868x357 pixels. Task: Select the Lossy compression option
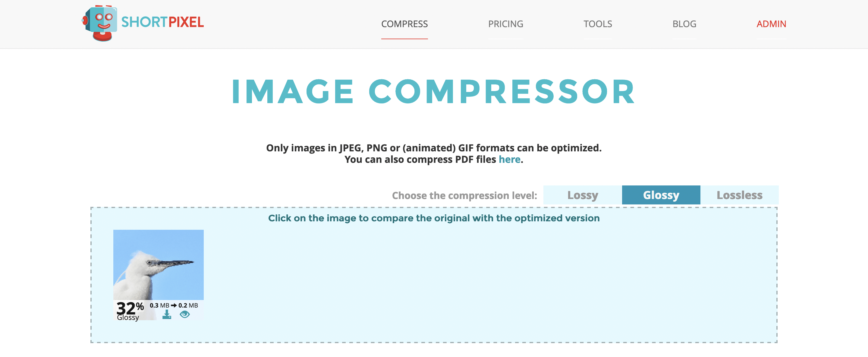pyautogui.click(x=583, y=194)
